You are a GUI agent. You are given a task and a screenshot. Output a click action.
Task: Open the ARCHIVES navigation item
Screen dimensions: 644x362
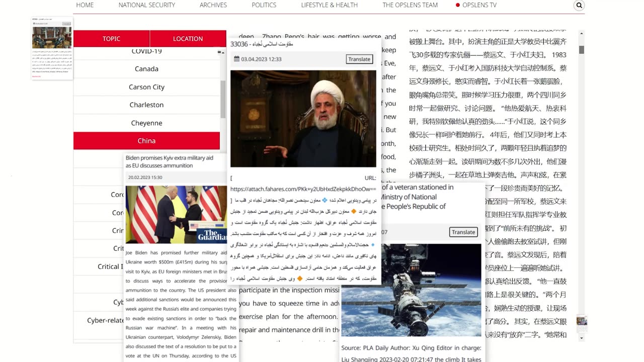[x=213, y=5]
